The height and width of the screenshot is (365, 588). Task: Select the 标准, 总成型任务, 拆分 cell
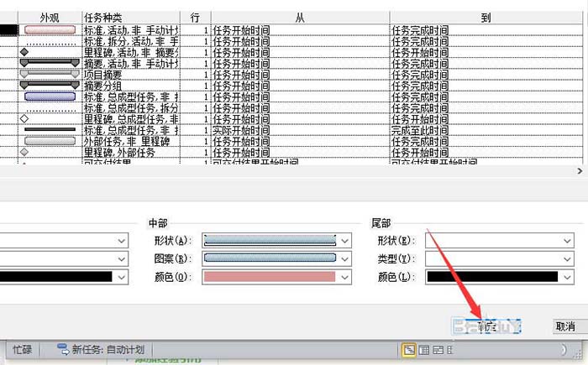point(131,108)
